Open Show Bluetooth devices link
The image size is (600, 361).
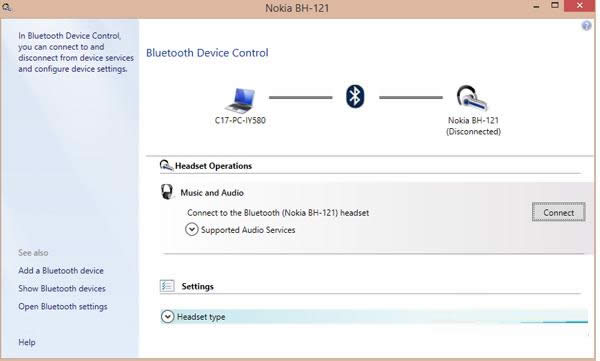[62, 289]
